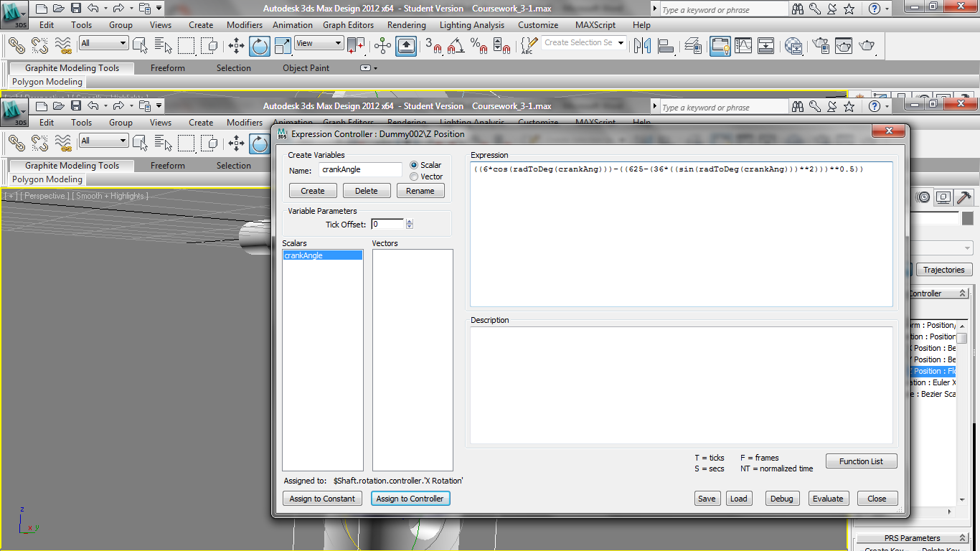Click the Rename variable button

(x=420, y=191)
